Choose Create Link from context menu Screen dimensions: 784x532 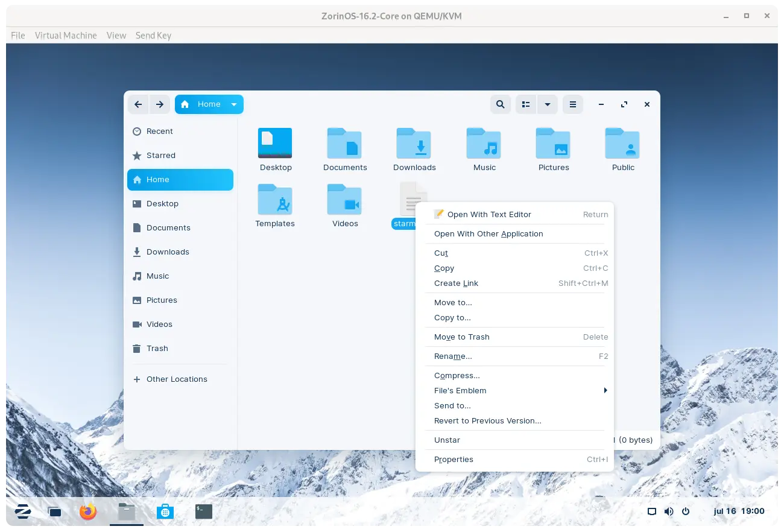coord(515,283)
